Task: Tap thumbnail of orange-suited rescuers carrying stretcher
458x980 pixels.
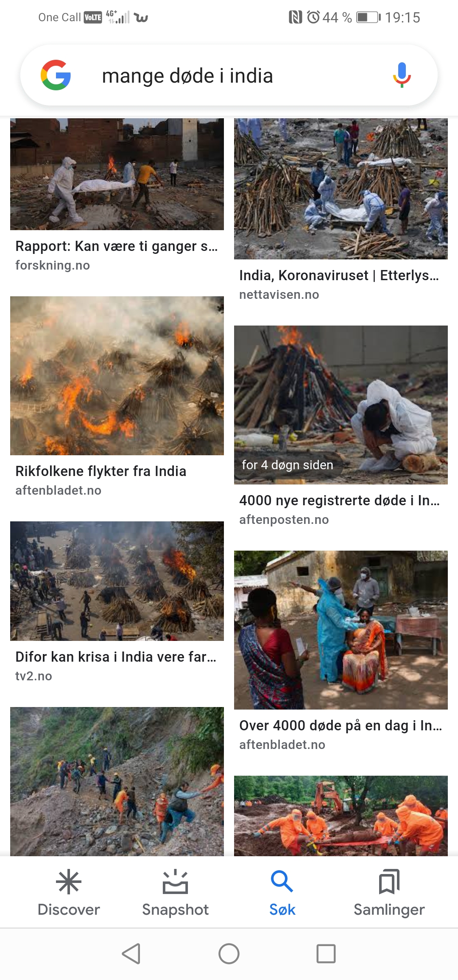Action: pyautogui.click(x=341, y=816)
